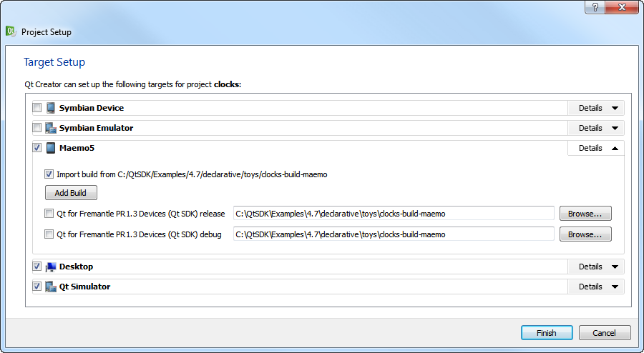Click the Qt Simulator label
The width and height of the screenshot is (644, 353).
84,287
